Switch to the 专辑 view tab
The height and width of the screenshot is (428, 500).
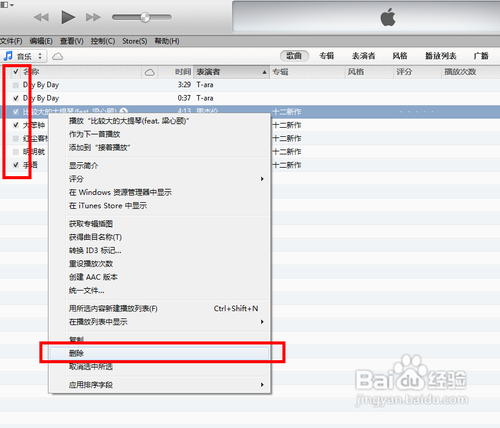326,56
